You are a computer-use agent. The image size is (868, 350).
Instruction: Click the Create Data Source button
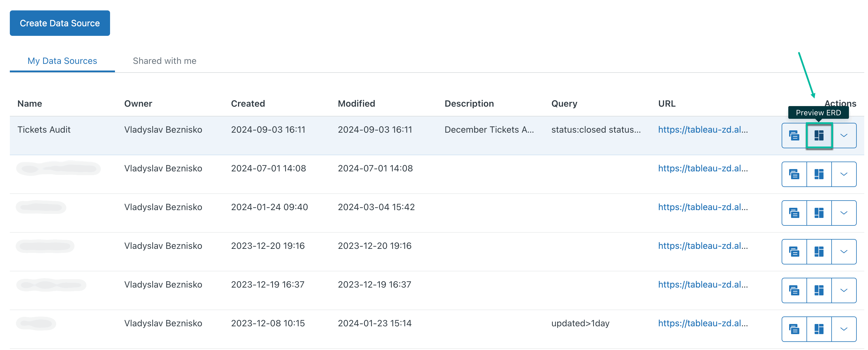[60, 23]
